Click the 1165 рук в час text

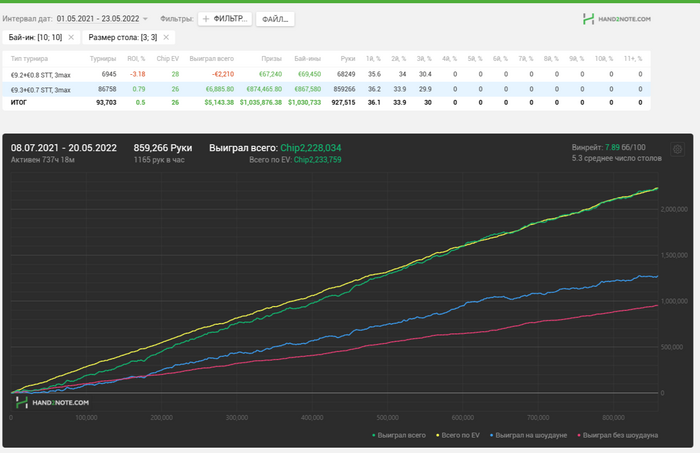pos(159,160)
